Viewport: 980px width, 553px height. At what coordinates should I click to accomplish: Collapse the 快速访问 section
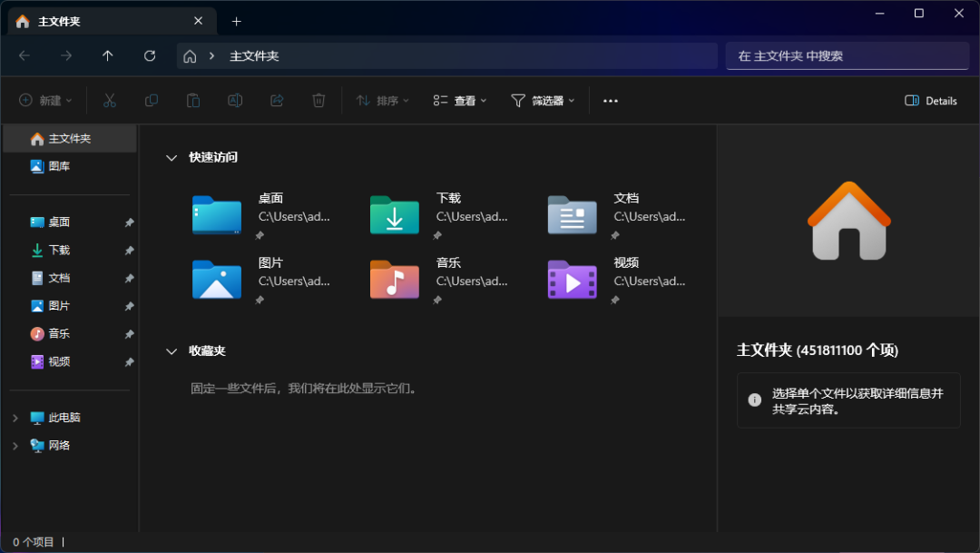tap(171, 158)
